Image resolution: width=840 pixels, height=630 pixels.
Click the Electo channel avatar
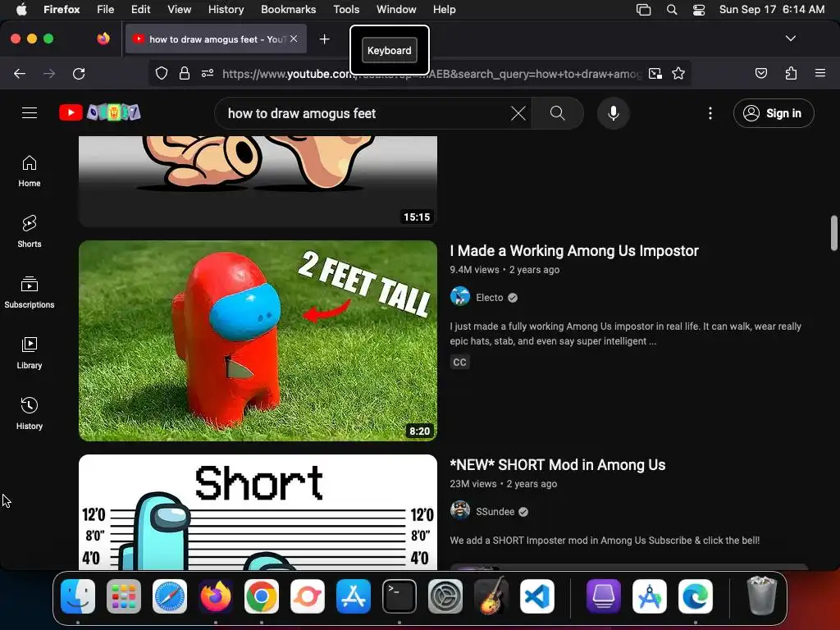coord(459,296)
